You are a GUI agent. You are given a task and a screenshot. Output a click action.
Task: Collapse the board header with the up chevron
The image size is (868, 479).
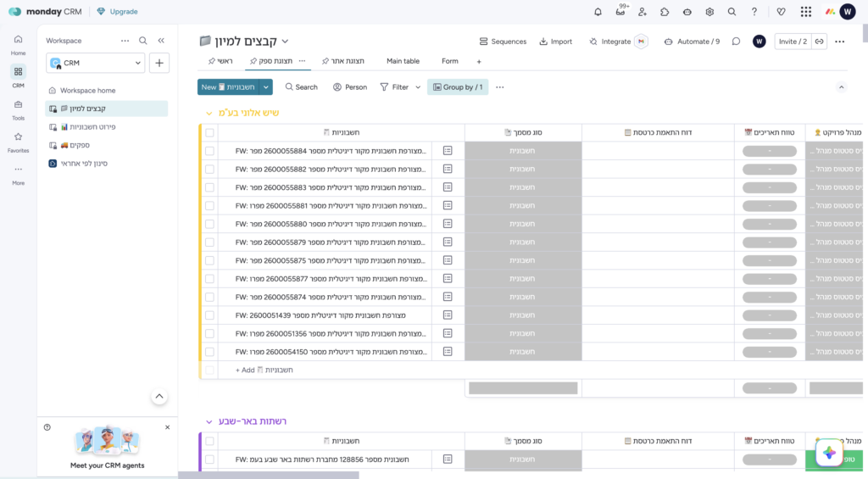pos(842,87)
